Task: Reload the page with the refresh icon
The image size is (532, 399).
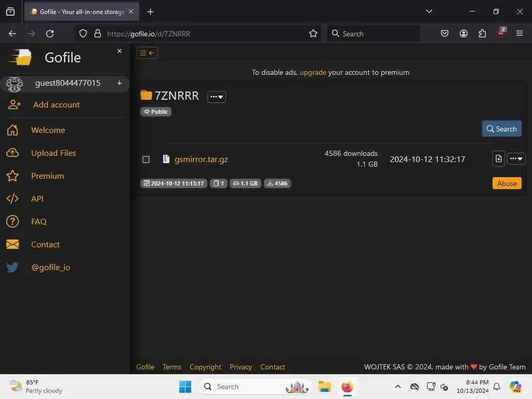Action: pos(50,34)
